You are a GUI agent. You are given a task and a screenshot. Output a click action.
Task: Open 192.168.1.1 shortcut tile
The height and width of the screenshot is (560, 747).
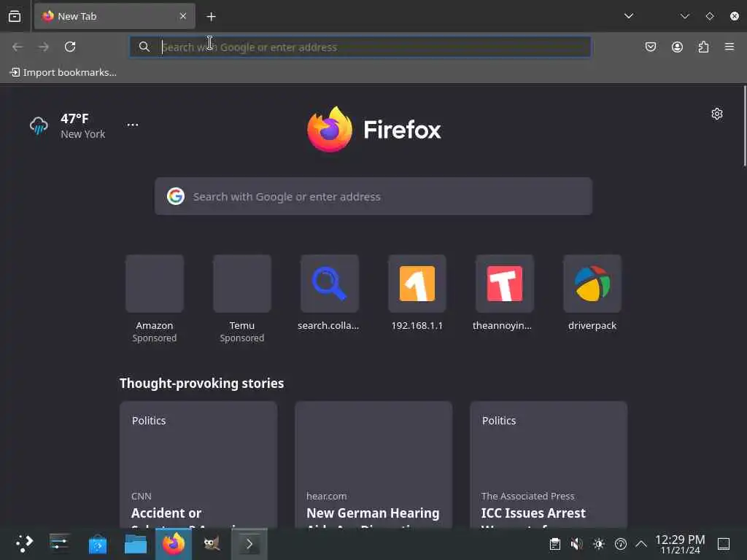(x=417, y=293)
